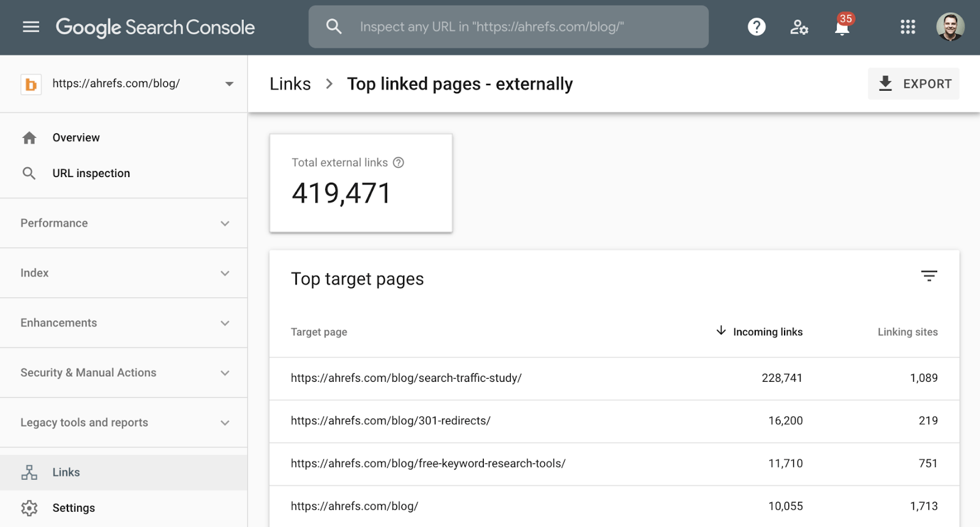Click the Links breadcrumb
The width and height of the screenshot is (980, 527).
[290, 84]
